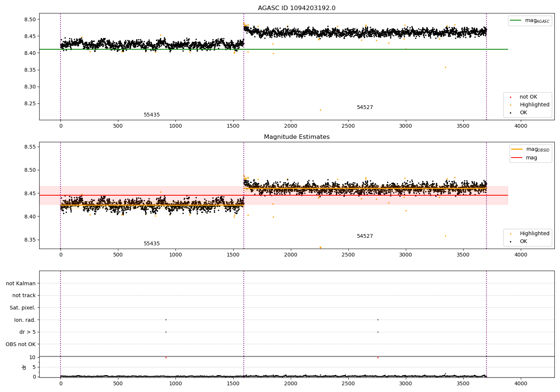Click the 'Sat. pixel.' axis label
The image size is (560, 392).
click(x=23, y=308)
